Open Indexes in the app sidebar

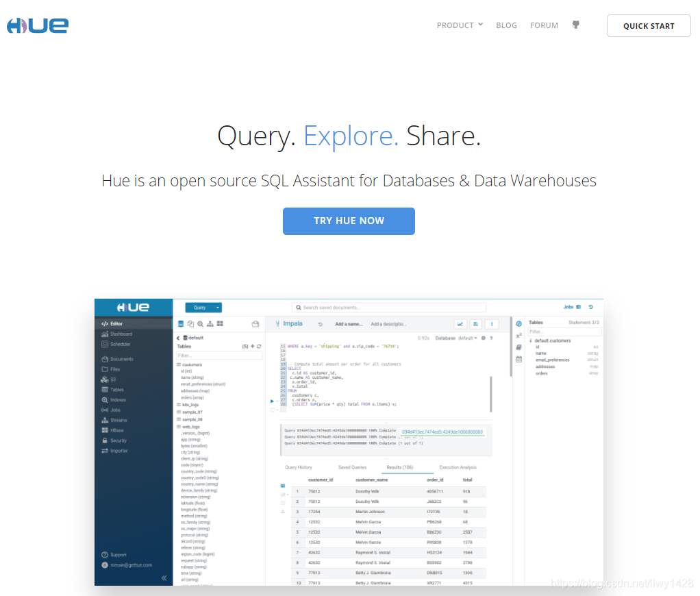coord(114,400)
